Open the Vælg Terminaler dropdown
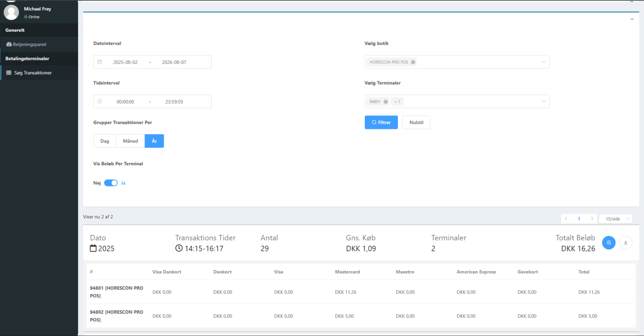The width and height of the screenshot is (644, 336). [x=457, y=101]
